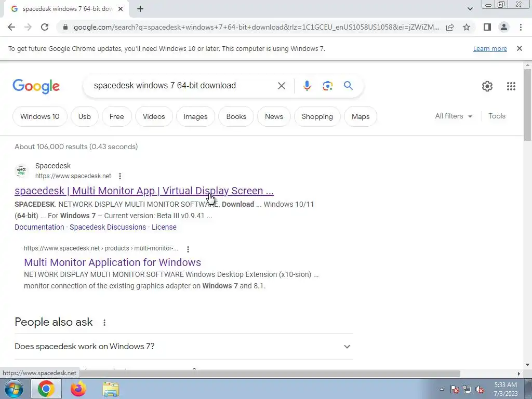Bookmark this page with the star
The width and height of the screenshot is (532, 399).
[x=467, y=27]
